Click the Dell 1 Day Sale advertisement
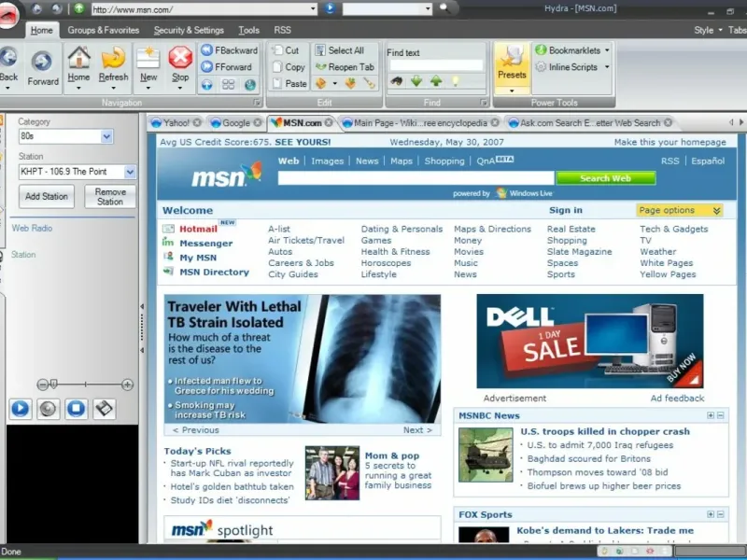747x560 pixels. [590, 341]
